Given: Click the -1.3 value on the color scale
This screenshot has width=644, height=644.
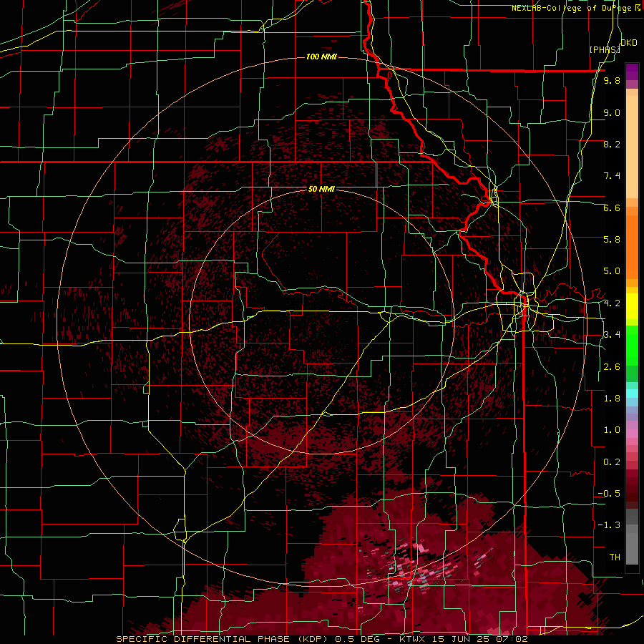Looking at the screenshot, I should (609, 525).
